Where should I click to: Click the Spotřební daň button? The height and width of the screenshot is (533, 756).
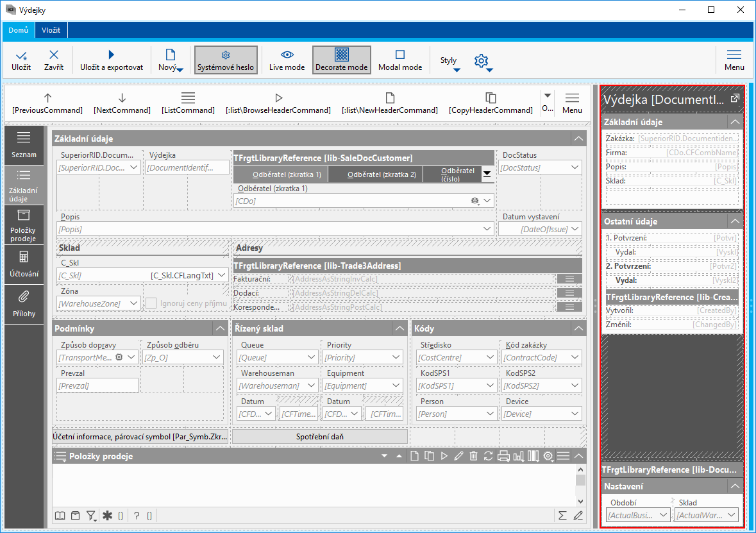pyautogui.click(x=319, y=437)
